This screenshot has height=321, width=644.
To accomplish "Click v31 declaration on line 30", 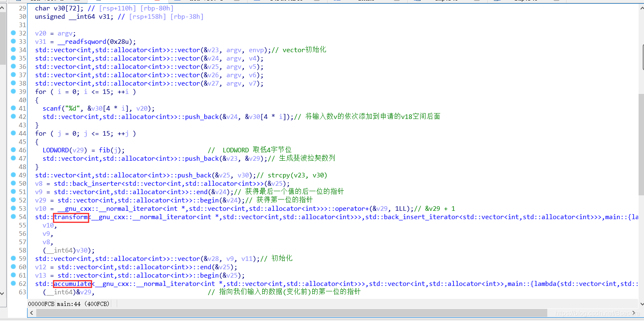I will coord(75,17).
